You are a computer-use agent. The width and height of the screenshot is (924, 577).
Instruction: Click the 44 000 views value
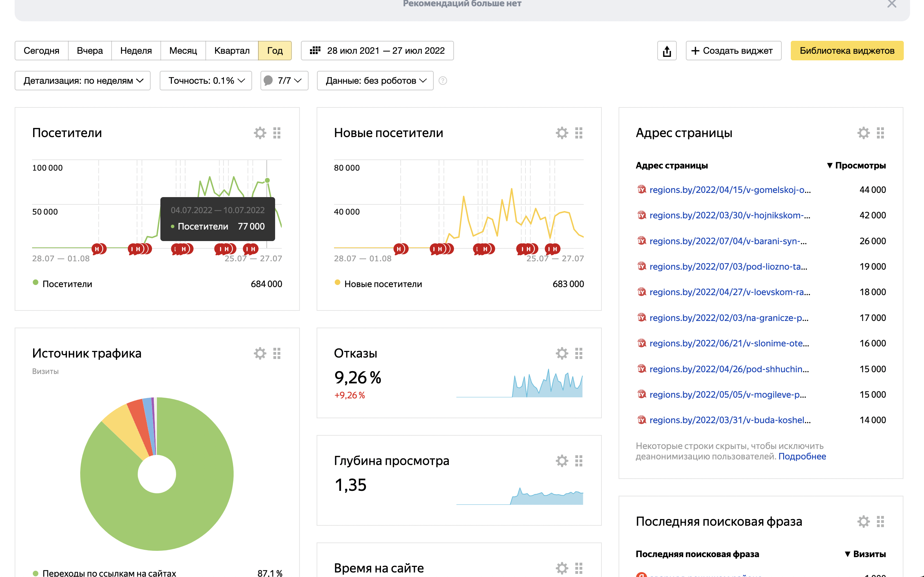pyautogui.click(x=872, y=190)
